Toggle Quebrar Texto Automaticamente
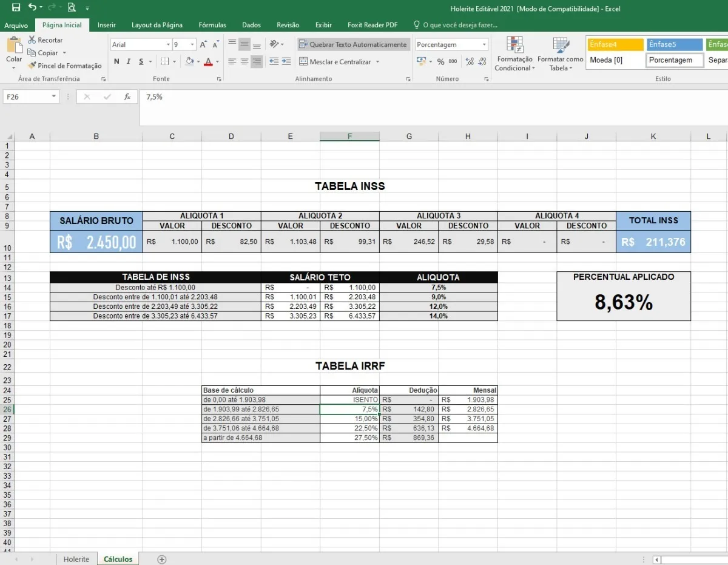Screen dimensions: 728x565 tap(353, 44)
